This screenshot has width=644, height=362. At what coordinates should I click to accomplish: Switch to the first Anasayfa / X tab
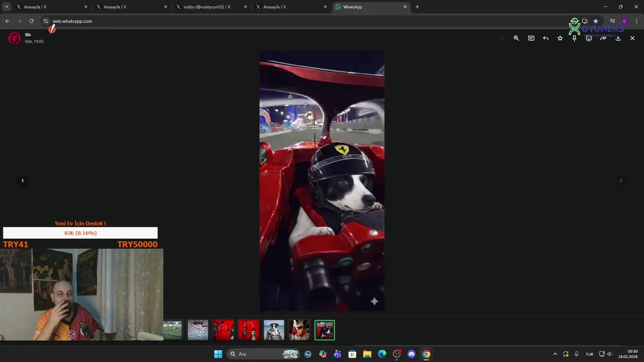51,7
